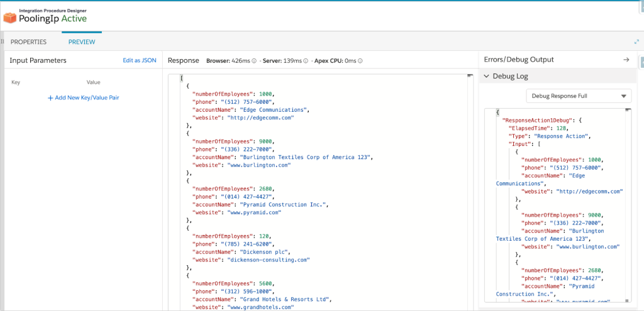644x311 pixels.
Task: Click the value 120 in the Response panel
Action: [x=264, y=236]
